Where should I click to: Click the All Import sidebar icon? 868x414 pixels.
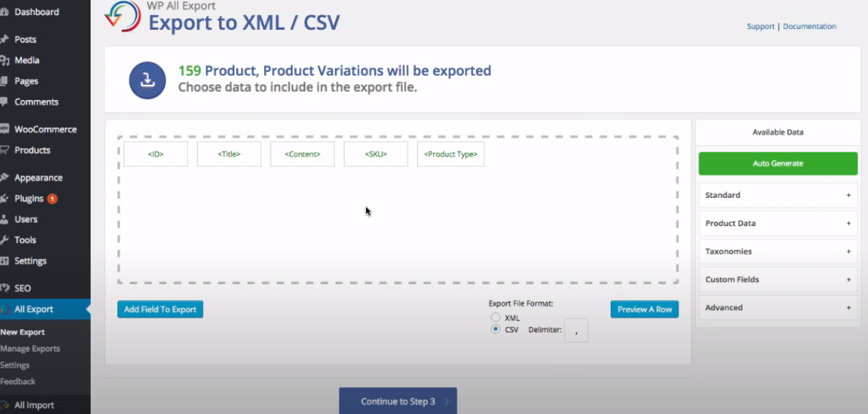[x=4, y=405]
